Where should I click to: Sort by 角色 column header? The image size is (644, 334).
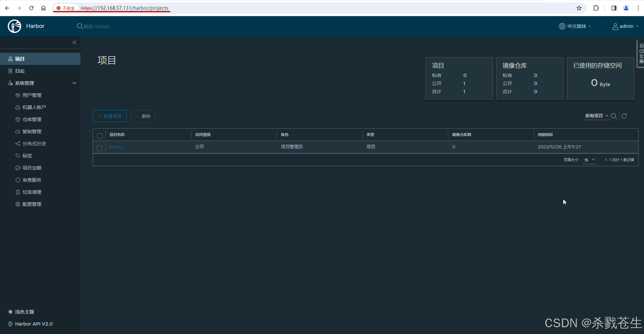tap(285, 135)
